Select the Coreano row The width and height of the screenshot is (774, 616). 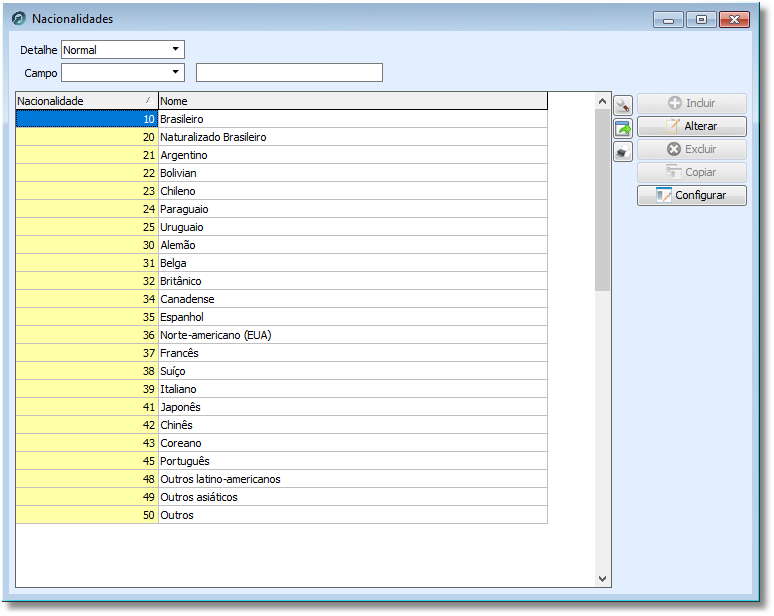coord(281,443)
